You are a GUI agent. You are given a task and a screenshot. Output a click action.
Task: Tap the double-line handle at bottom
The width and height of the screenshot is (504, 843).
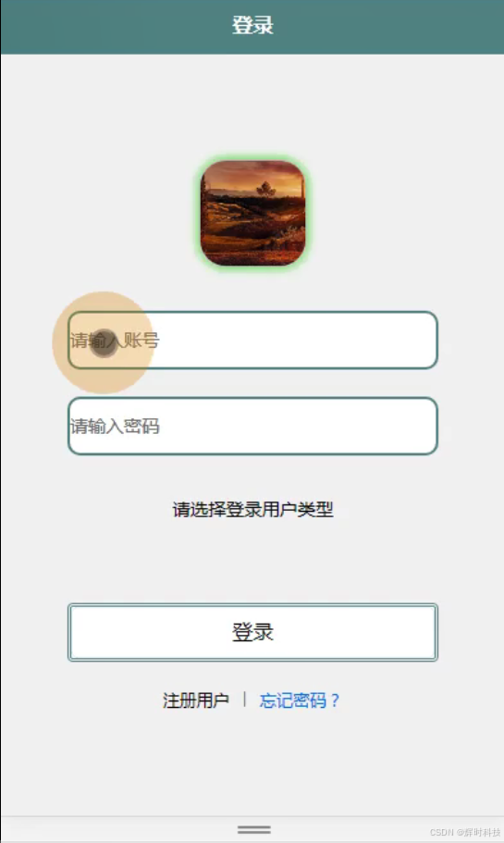tap(254, 829)
